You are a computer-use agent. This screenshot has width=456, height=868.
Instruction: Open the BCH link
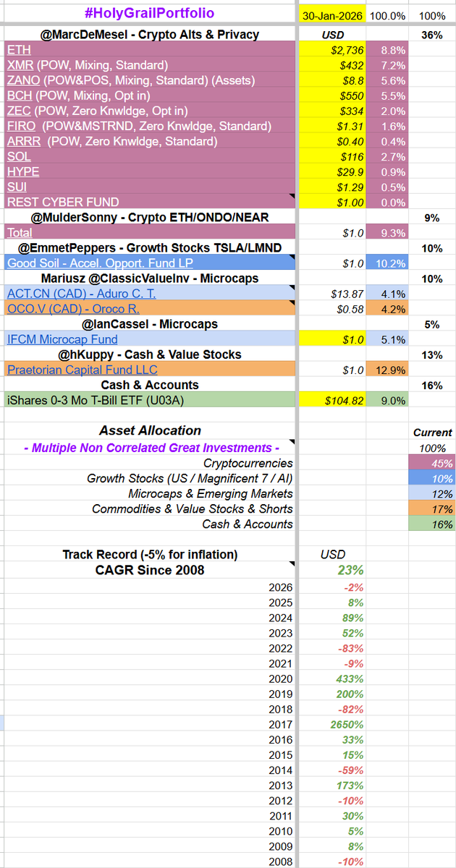[19, 95]
